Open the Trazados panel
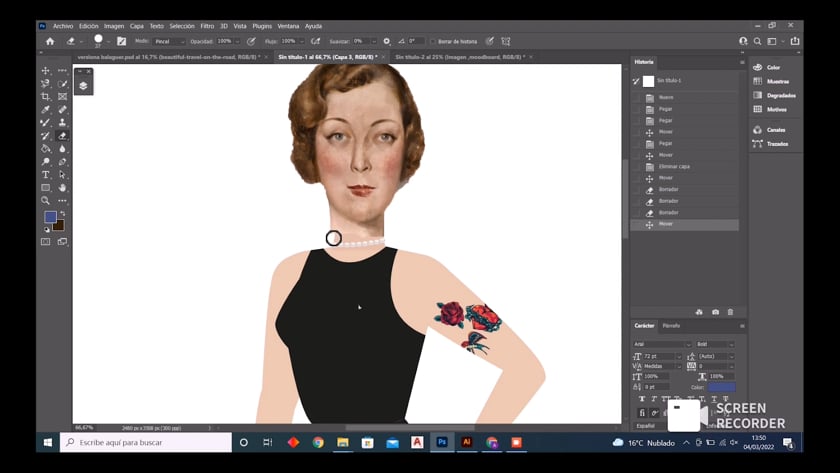Screen dimensions: 840x473 [770, 144]
